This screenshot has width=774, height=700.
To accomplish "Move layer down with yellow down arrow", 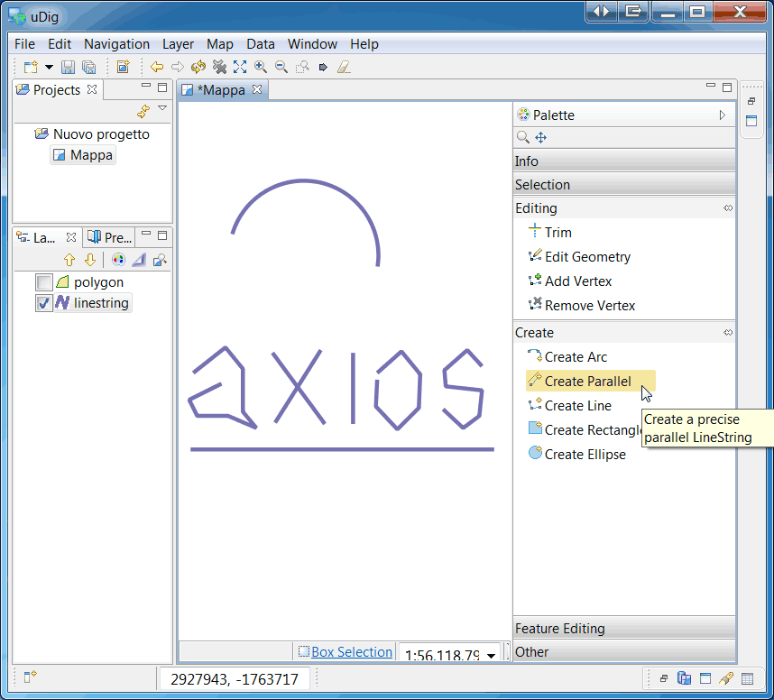I will 90,260.
